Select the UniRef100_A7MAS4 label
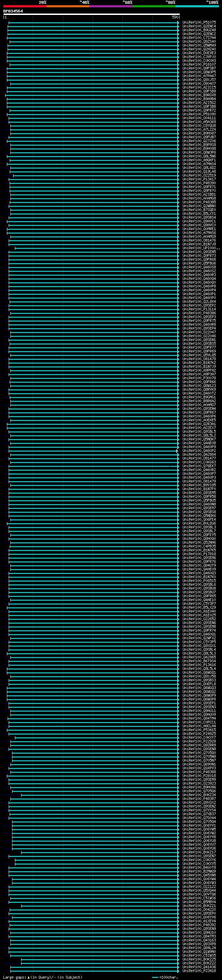The width and height of the screenshot is (222, 980). coord(199,164)
